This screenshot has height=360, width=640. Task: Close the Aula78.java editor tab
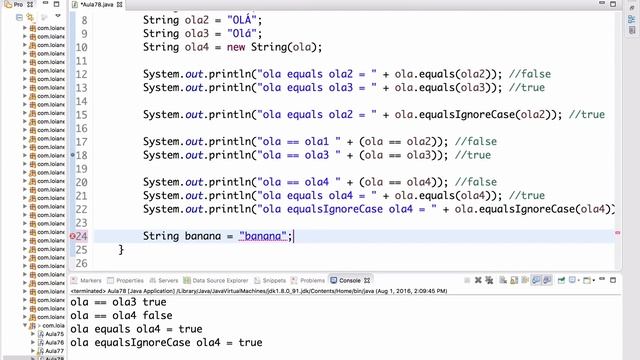120,4
